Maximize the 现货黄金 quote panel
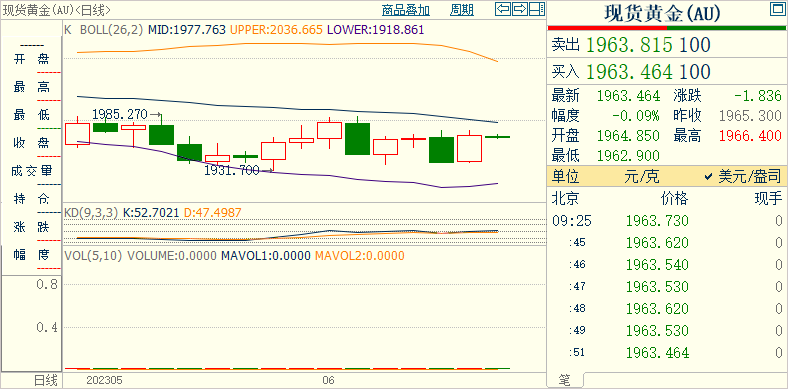 [776, 9]
